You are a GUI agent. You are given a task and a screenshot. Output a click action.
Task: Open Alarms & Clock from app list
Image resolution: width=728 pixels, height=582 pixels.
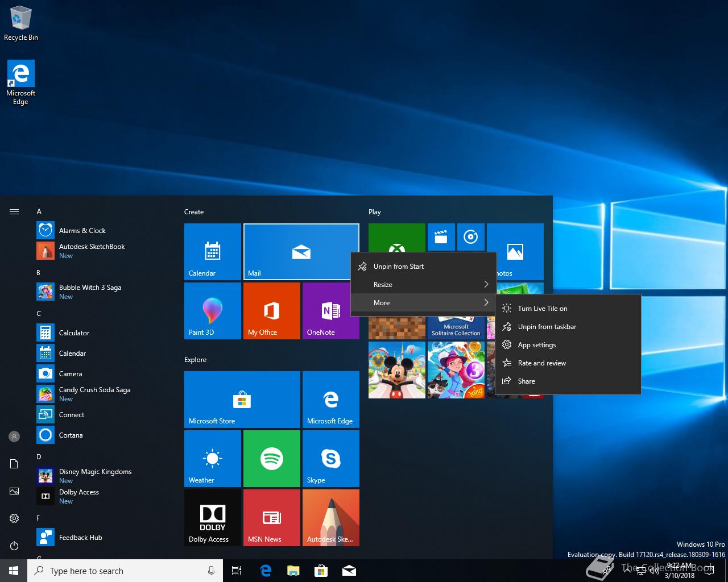pyautogui.click(x=102, y=231)
